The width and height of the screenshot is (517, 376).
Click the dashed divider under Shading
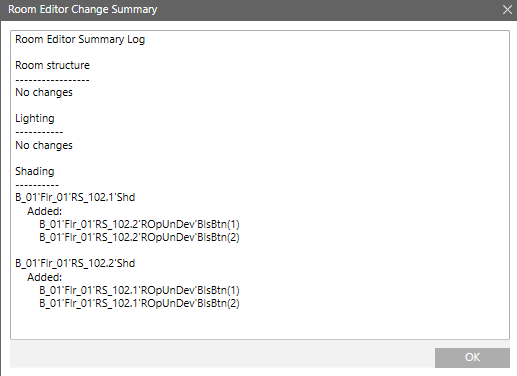click(37, 185)
